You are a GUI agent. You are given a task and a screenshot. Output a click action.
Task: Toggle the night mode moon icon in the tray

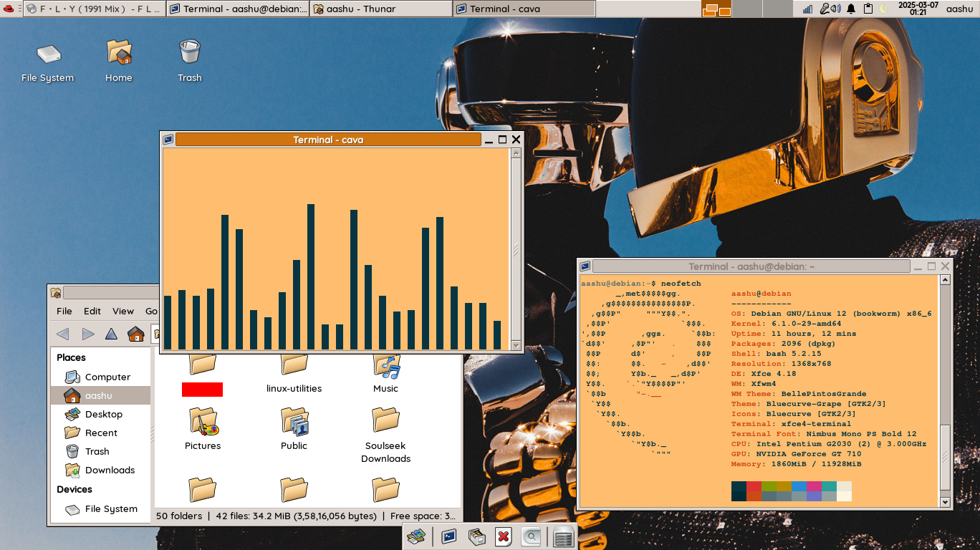[x=884, y=9]
